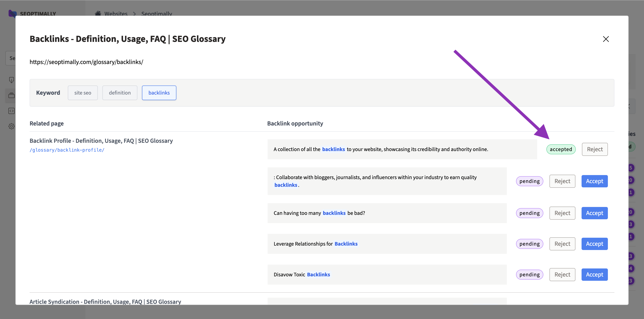Image resolution: width=644 pixels, height=319 pixels.
Task: Click 'Backlink Profile - Definition, Usage, FAQ' related page title
Action: tap(101, 141)
